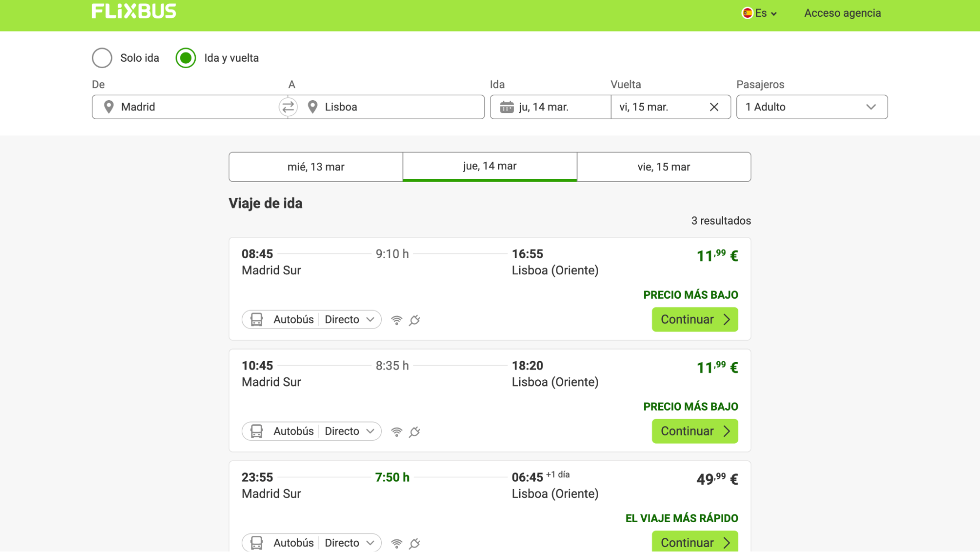
Task: Switch to jue, 14 mar tab
Action: 490,167
